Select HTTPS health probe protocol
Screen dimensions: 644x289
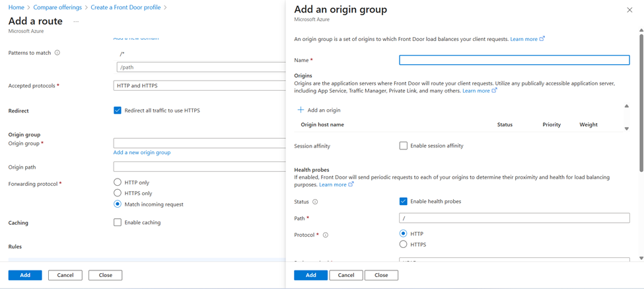pyautogui.click(x=404, y=245)
